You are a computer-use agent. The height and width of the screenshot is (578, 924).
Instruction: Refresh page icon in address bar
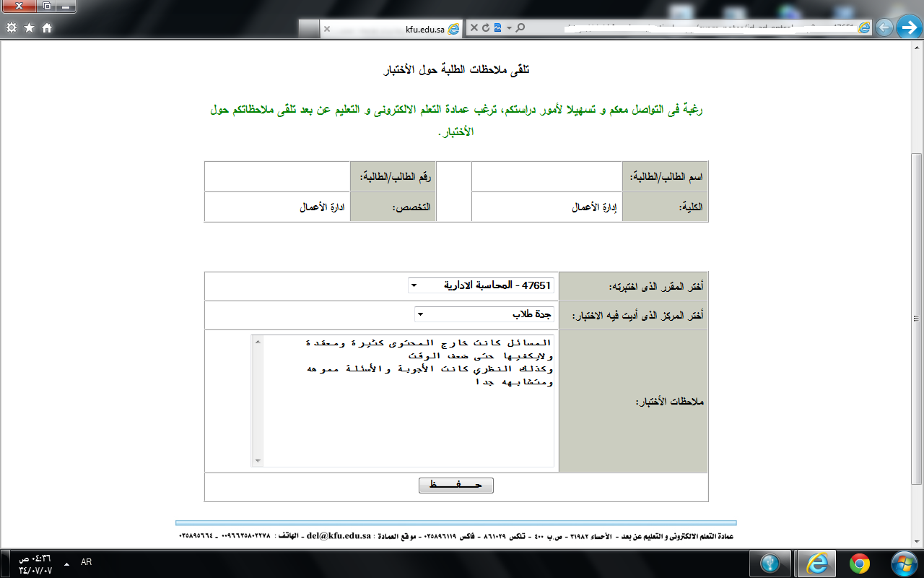tap(486, 28)
